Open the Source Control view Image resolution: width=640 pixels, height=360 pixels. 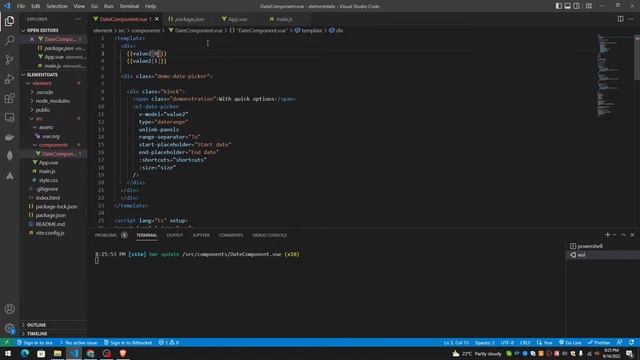tap(9, 60)
